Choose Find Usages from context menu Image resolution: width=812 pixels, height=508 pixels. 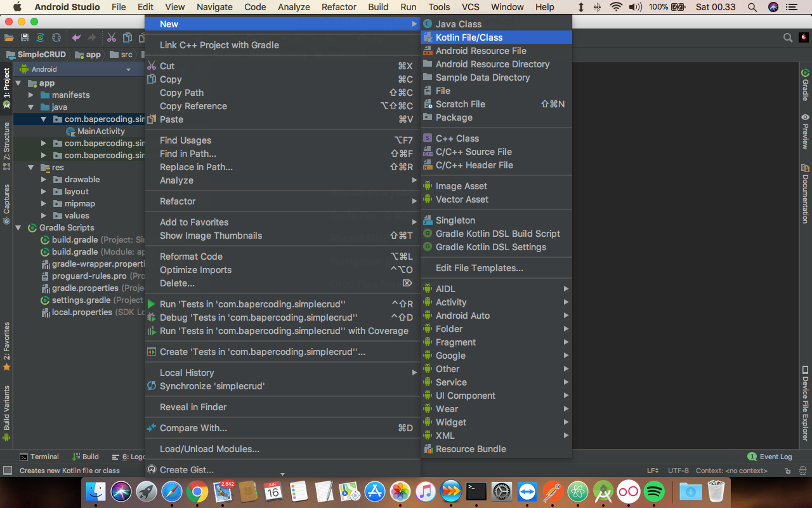(x=282, y=140)
